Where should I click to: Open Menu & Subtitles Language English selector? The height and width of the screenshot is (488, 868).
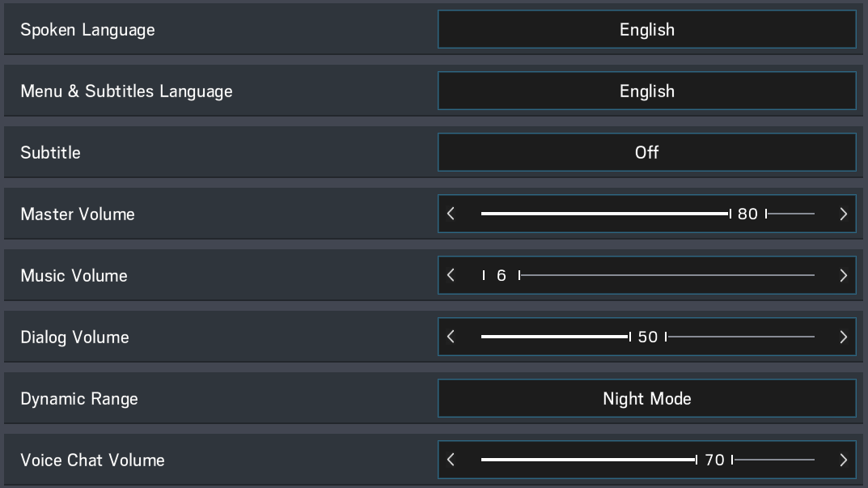[x=646, y=91]
